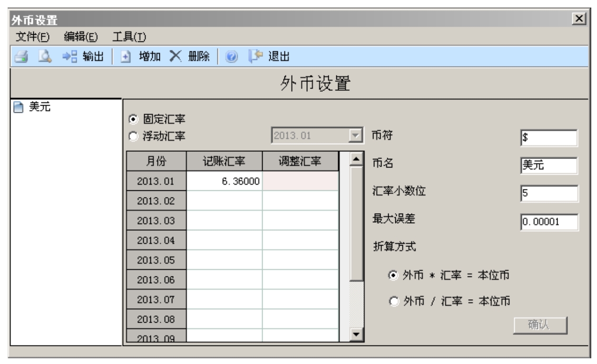
Task: Open the 编辑(E) menu
Action: [x=80, y=36]
